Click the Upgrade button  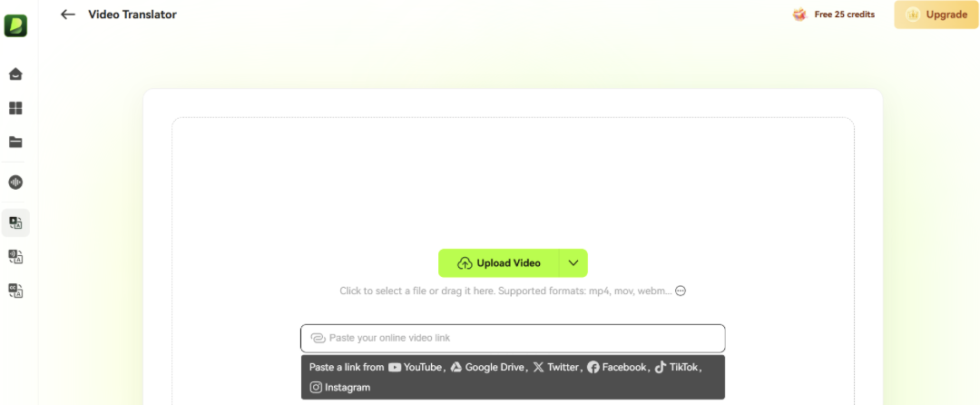pos(936,15)
